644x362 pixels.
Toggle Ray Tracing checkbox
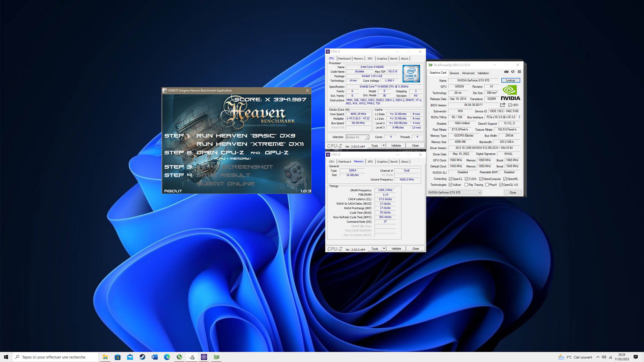466,185
